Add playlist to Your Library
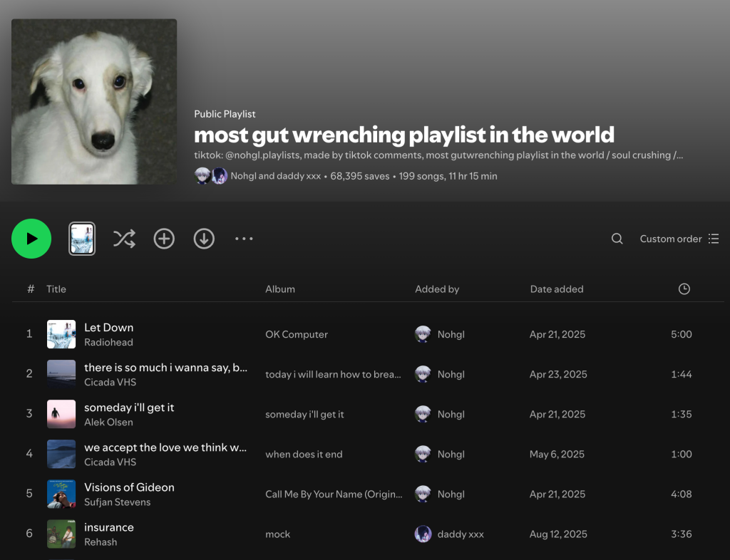 (x=164, y=239)
